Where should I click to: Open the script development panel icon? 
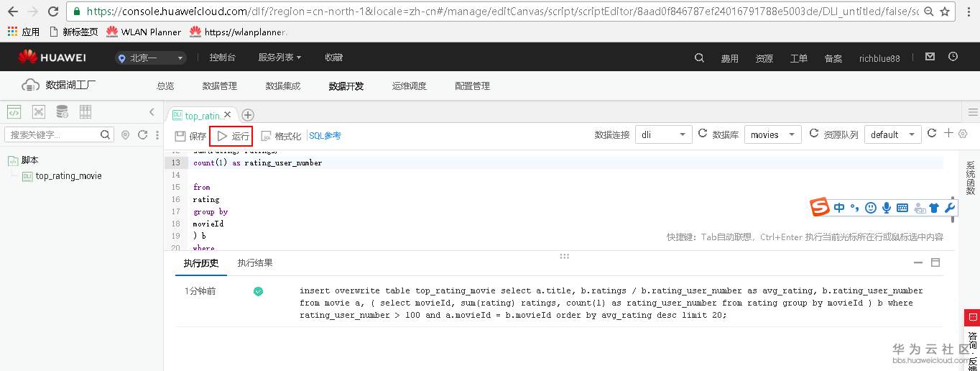(14, 111)
